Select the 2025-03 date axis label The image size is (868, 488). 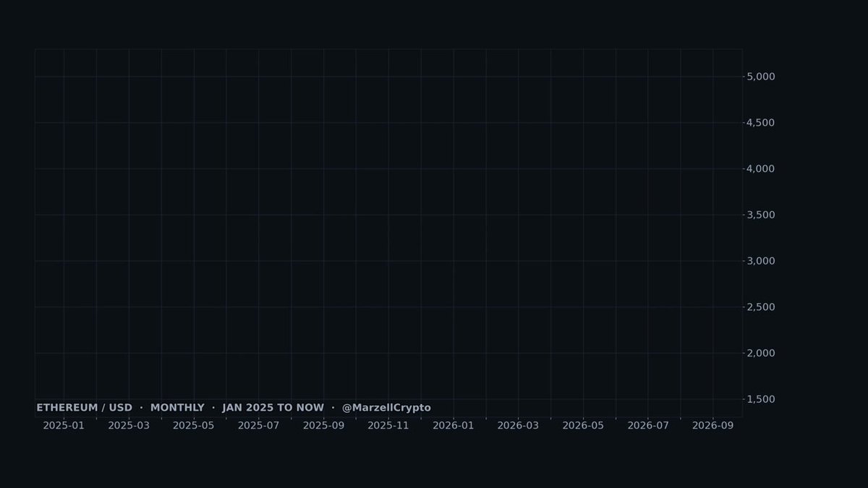point(129,426)
